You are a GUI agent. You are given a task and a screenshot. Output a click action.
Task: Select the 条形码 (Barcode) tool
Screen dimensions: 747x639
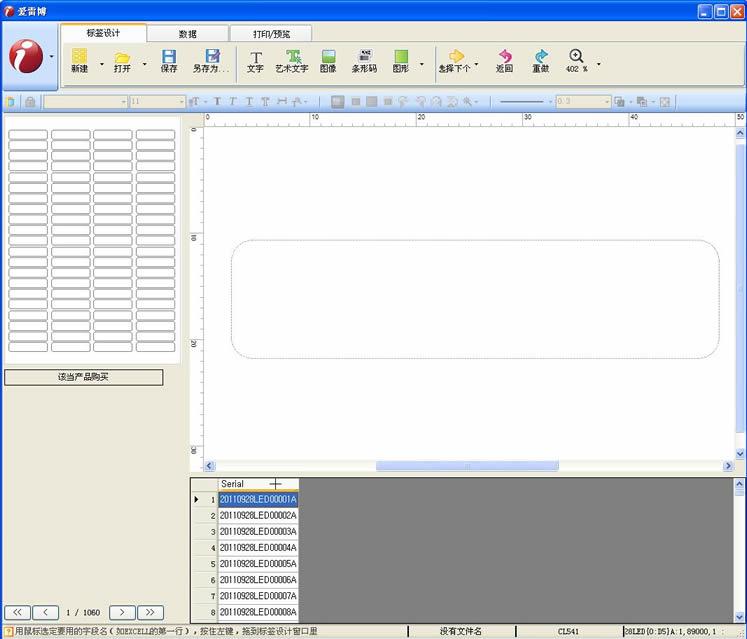click(x=364, y=61)
